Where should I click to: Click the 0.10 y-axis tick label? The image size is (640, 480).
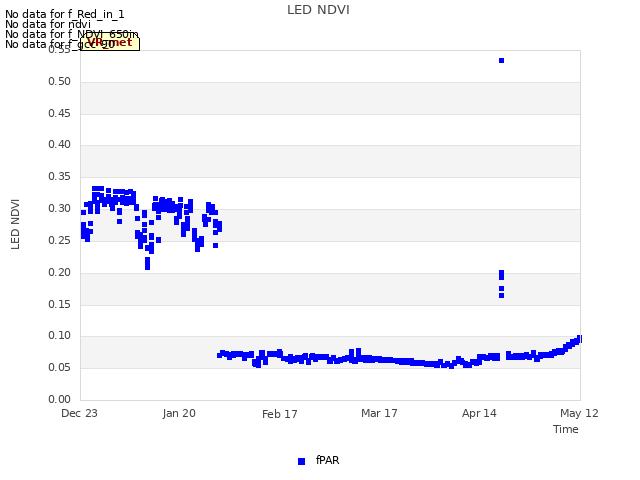60,336
